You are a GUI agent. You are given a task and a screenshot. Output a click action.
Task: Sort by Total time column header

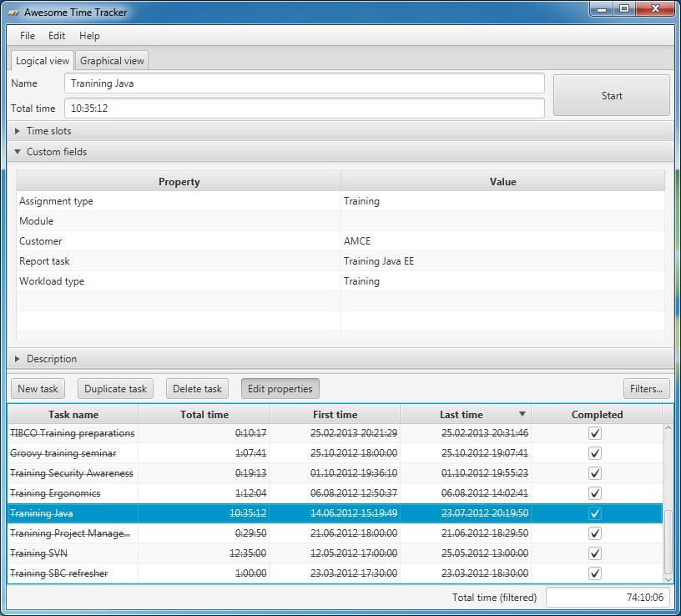click(x=204, y=415)
